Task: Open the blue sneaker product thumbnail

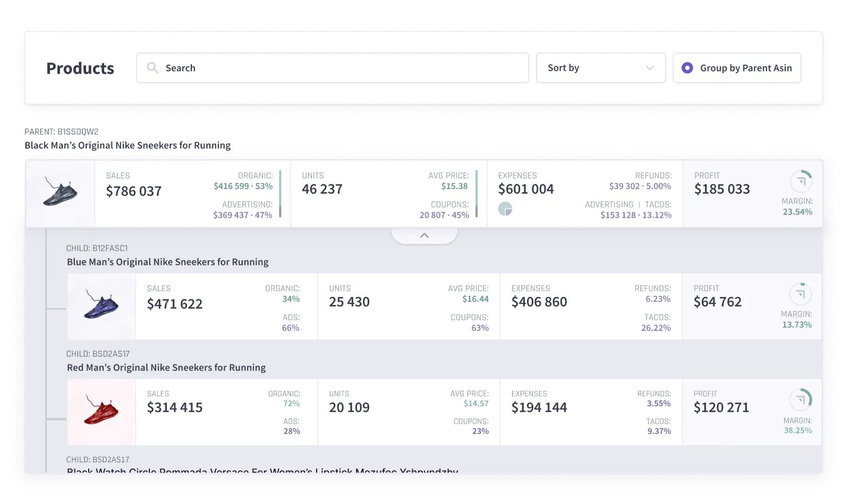Action: [101, 306]
